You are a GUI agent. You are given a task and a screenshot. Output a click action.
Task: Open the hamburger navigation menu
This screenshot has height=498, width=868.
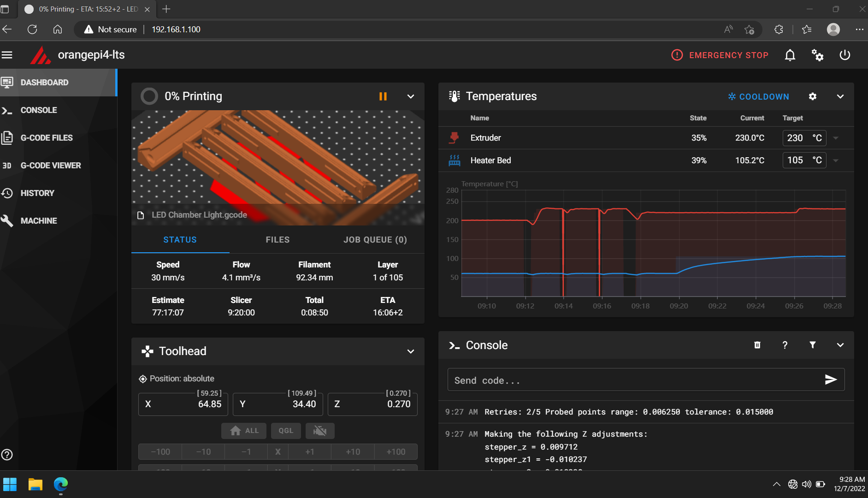point(7,55)
